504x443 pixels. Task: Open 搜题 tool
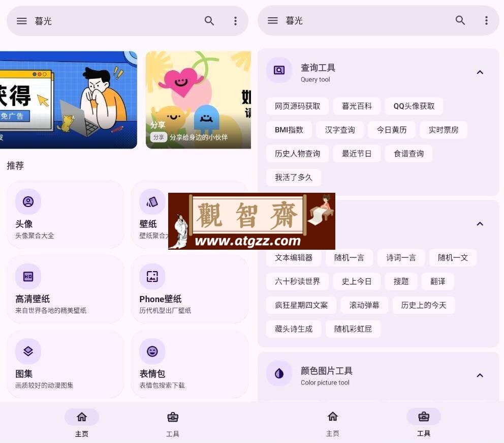[x=401, y=281]
